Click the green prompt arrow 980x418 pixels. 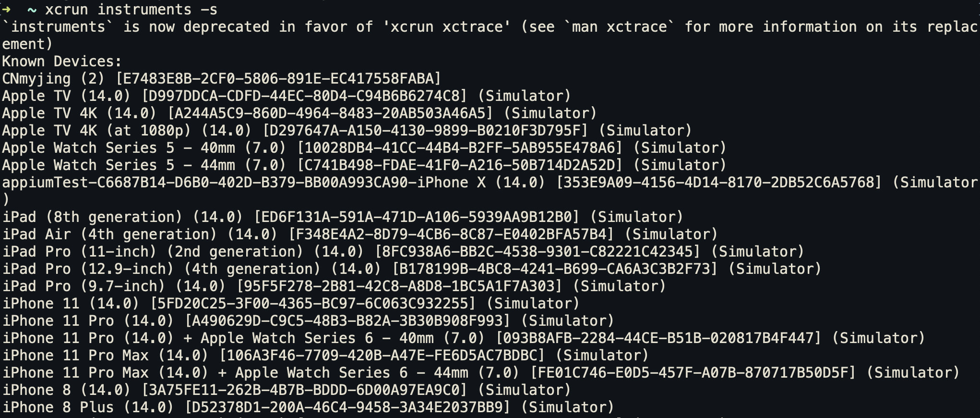[x=6, y=10]
